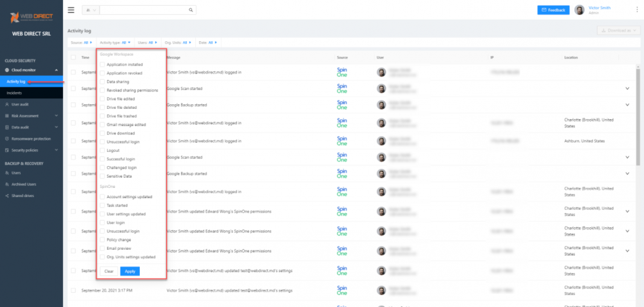Check the Task started filter
This screenshot has width=644, height=307.
pos(102,205)
